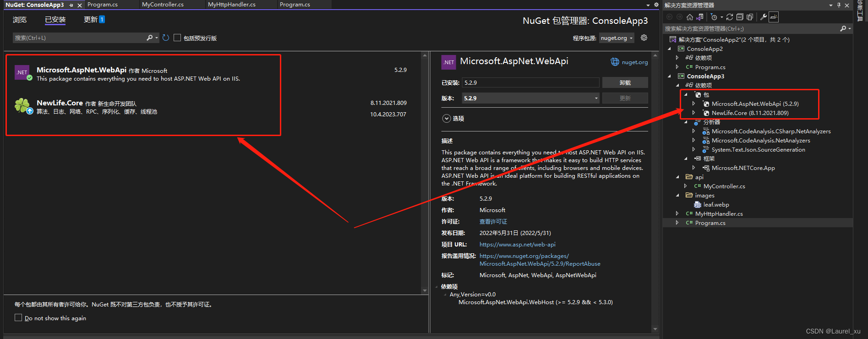Open Program.cs tab beside the NuGet tab
Image resolution: width=868 pixels, height=339 pixels.
(103, 5)
